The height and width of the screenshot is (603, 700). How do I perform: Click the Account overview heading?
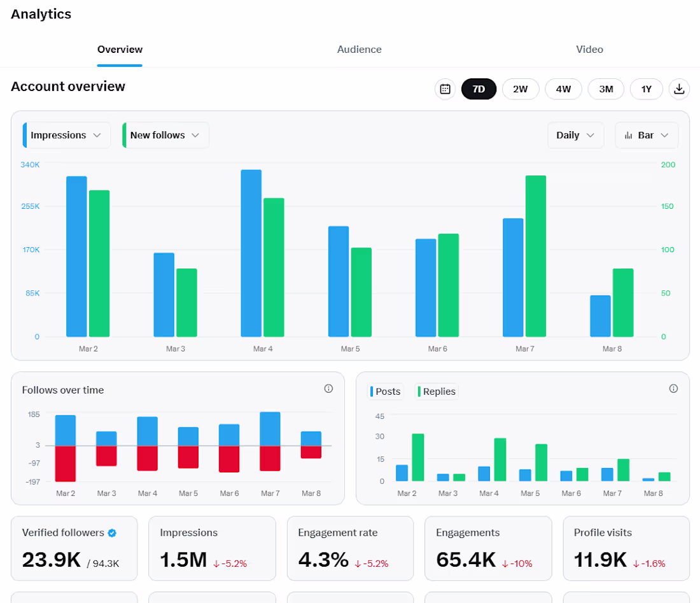[68, 86]
